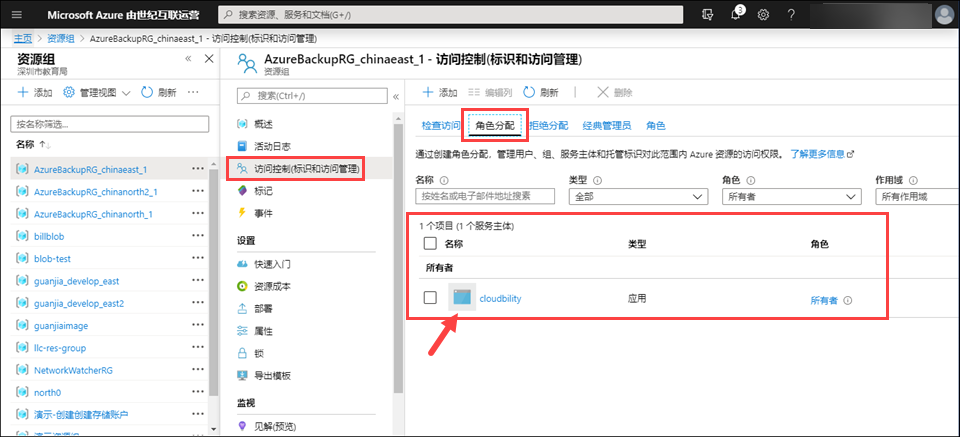Switch to the 检查访问 tab
The image size is (960, 437).
coord(440,125)
